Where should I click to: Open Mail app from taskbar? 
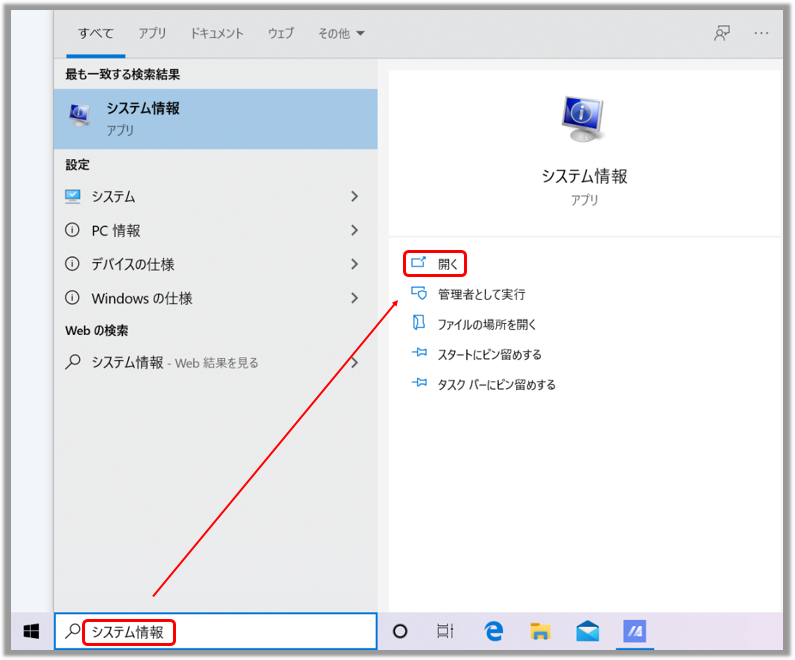click(588, 631)
